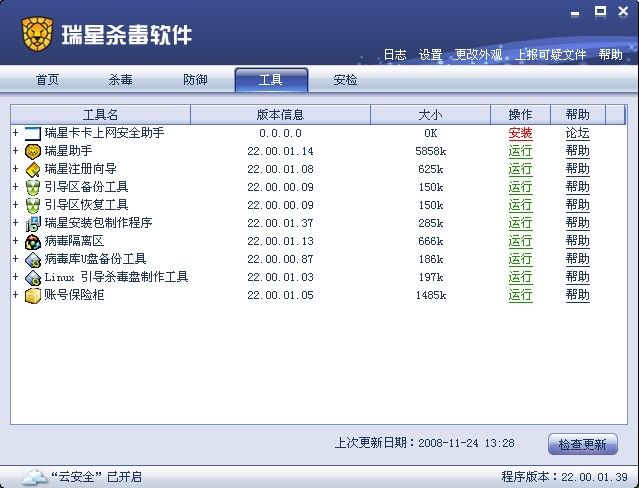The height and width of the screenshot is (488, 639).
Task: Click the 引导区备份工具 icon
Action: (33, 187)
